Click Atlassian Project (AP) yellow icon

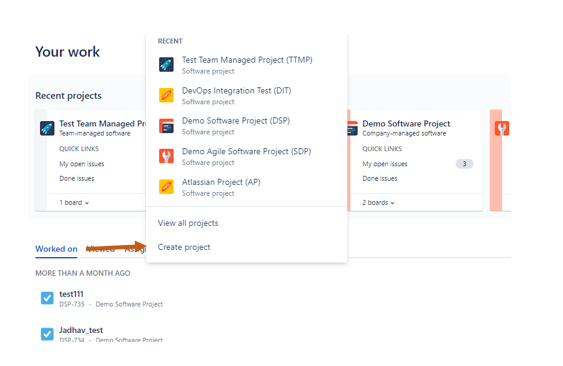click(x=166, y=187)
